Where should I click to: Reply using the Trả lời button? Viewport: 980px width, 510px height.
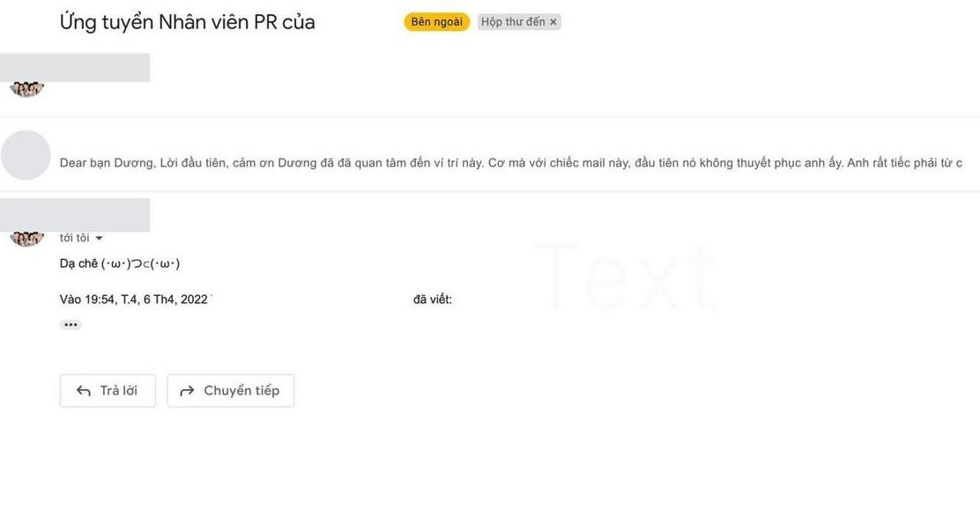pos(108,389)
